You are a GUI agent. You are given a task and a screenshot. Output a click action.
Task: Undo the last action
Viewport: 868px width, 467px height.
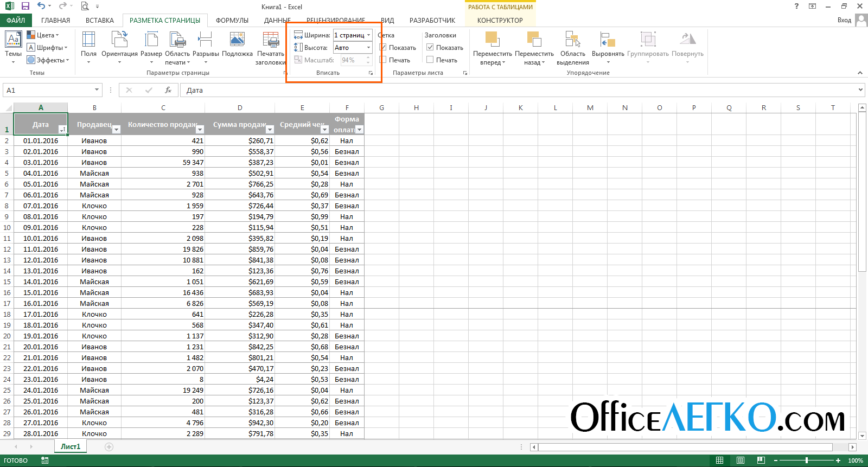click(x=41, y=7)
